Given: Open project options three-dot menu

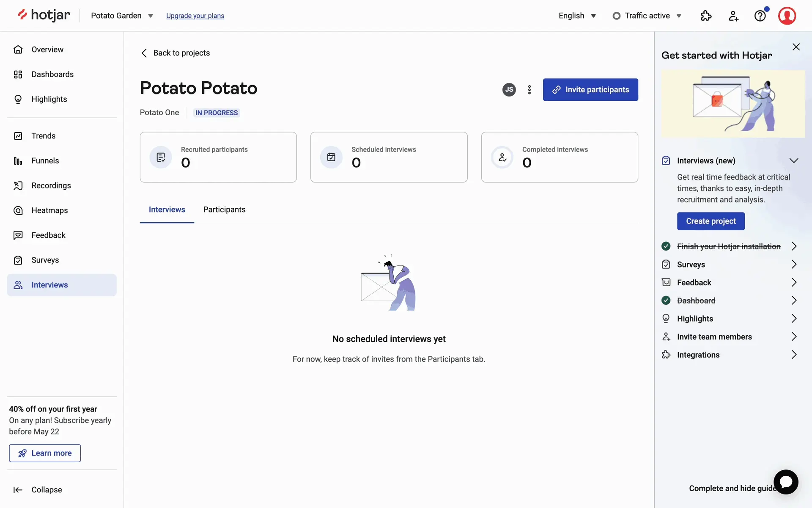Looking at the screenshot, I should [x=529, y=90].
